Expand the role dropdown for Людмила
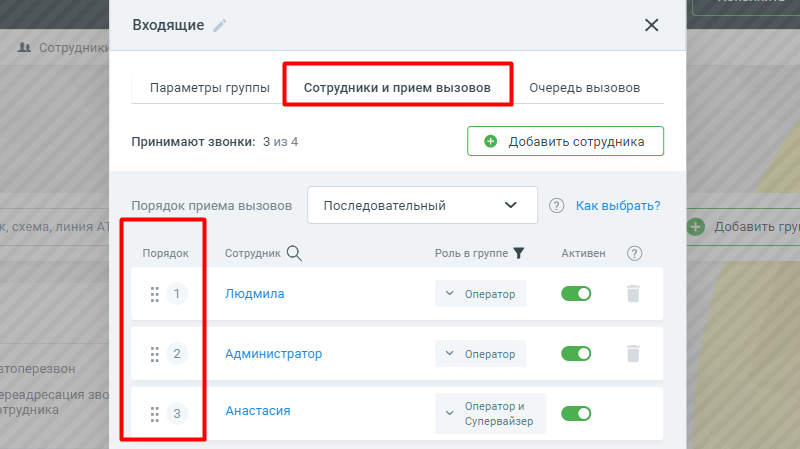 click(481, 294)
